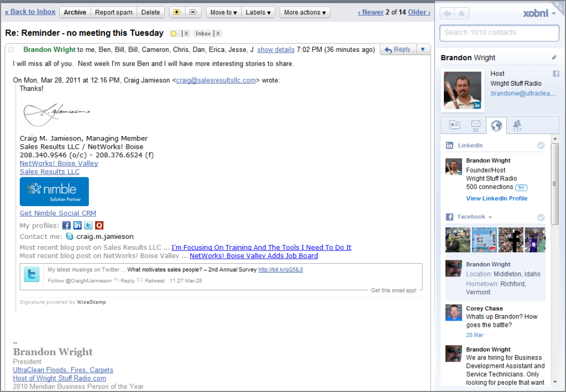Go back to Inbox
Image resolution: width=566 pixels, height=392 pixels.
30,12
